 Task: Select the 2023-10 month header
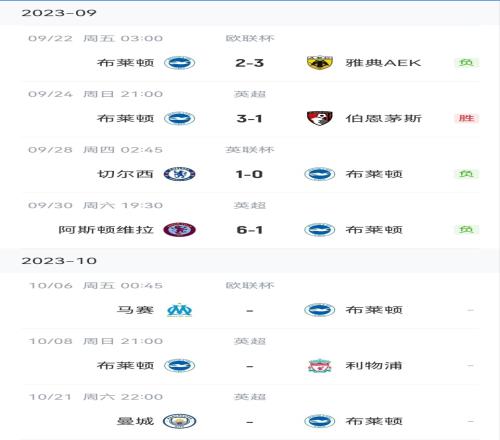point(250,261)
